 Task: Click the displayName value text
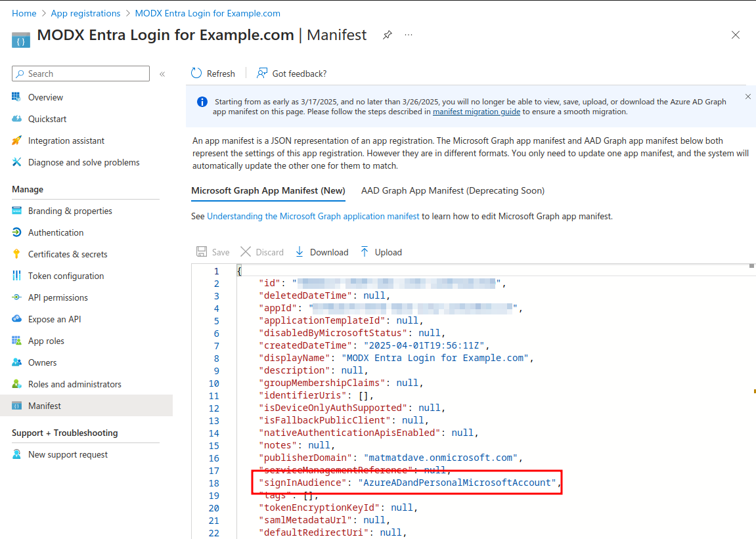point(435,358)
